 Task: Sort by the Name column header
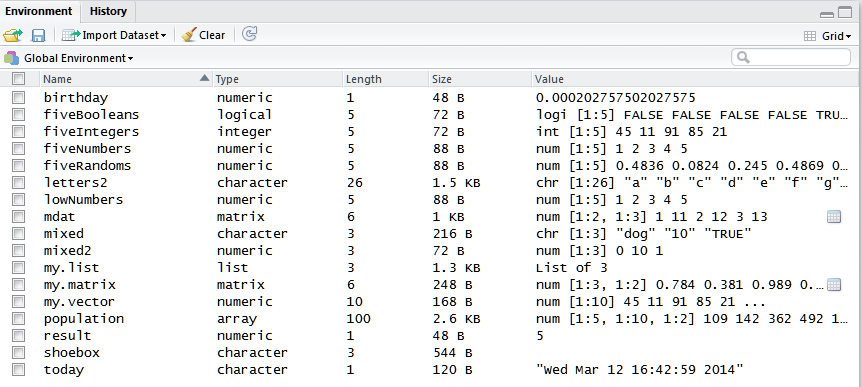pyautogui.click(x=126, y=79)
